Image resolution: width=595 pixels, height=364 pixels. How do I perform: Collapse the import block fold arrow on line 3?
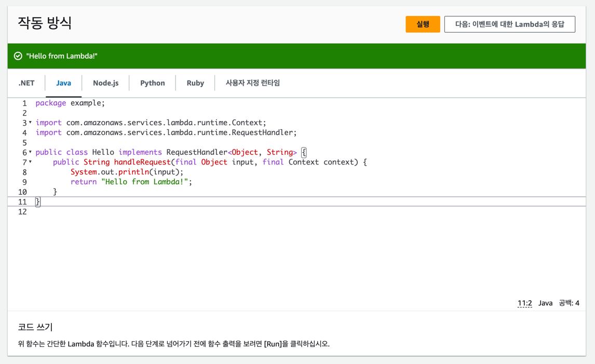click(x=30, y=122)
